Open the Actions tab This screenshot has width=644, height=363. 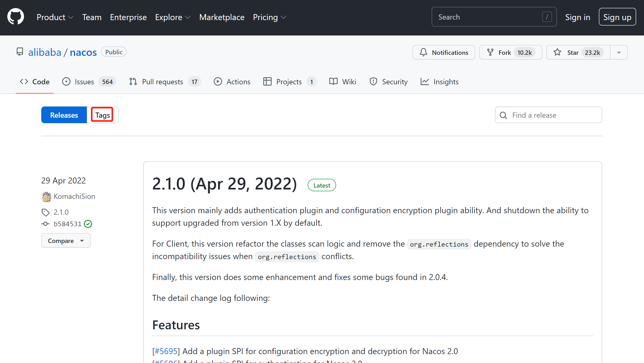pyautogui.click(x=232, y=82)
